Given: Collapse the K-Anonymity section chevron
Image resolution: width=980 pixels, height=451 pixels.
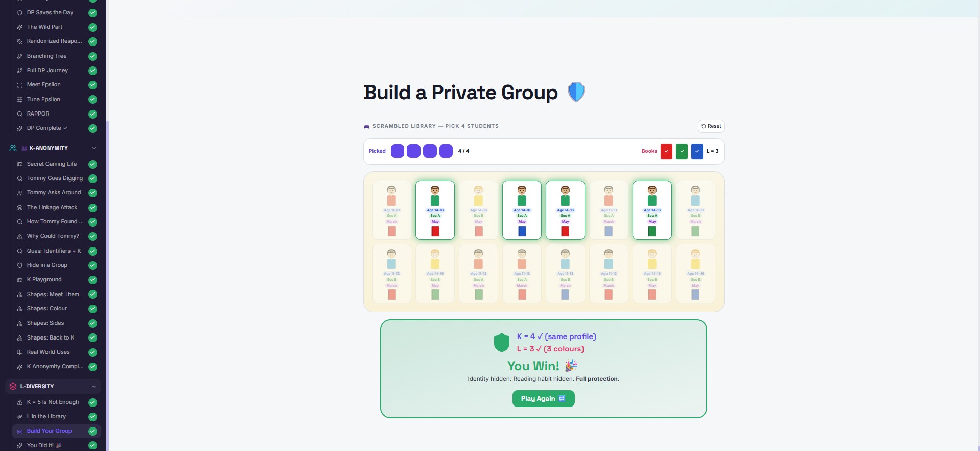Looking at the screenshot, I should 94,148.
